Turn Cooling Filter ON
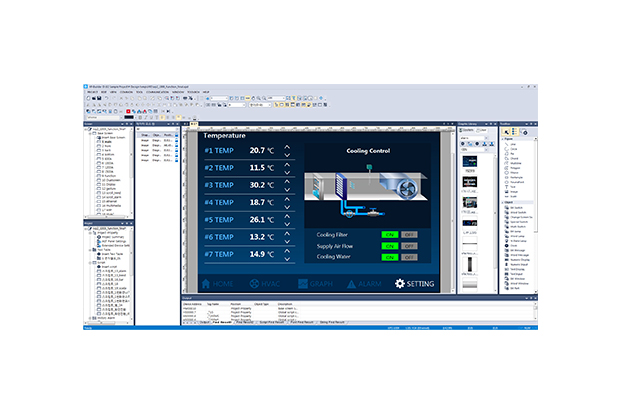This screenshot has height=414, width=621. [390, 235]
